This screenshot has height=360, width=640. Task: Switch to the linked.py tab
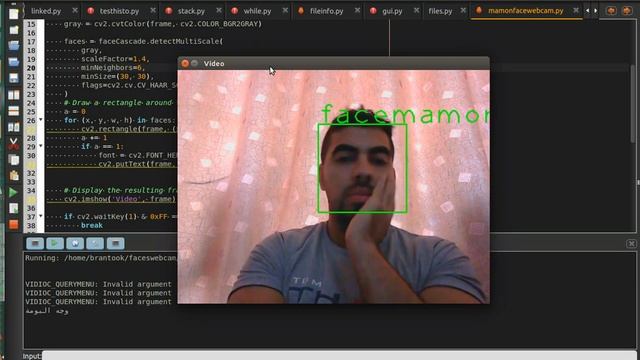46,11
